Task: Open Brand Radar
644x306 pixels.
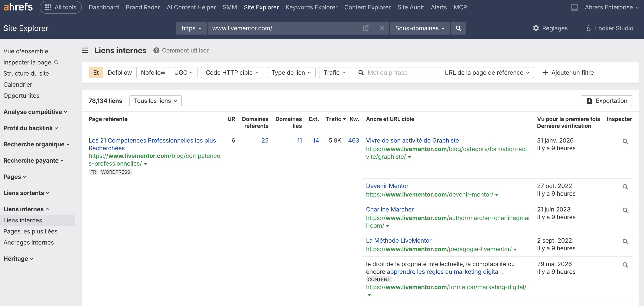Action: pyautogui.click(x=143, y=7)
